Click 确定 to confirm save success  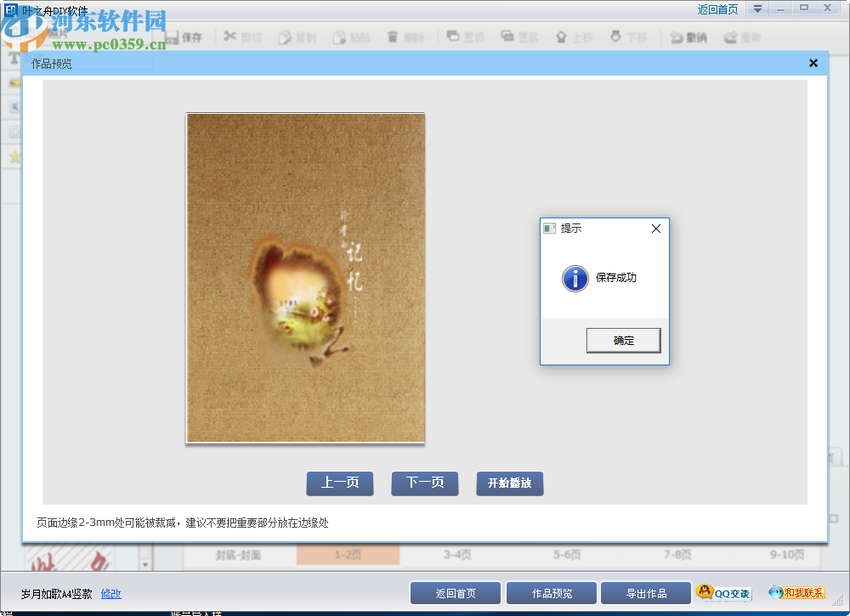[623, 340]
